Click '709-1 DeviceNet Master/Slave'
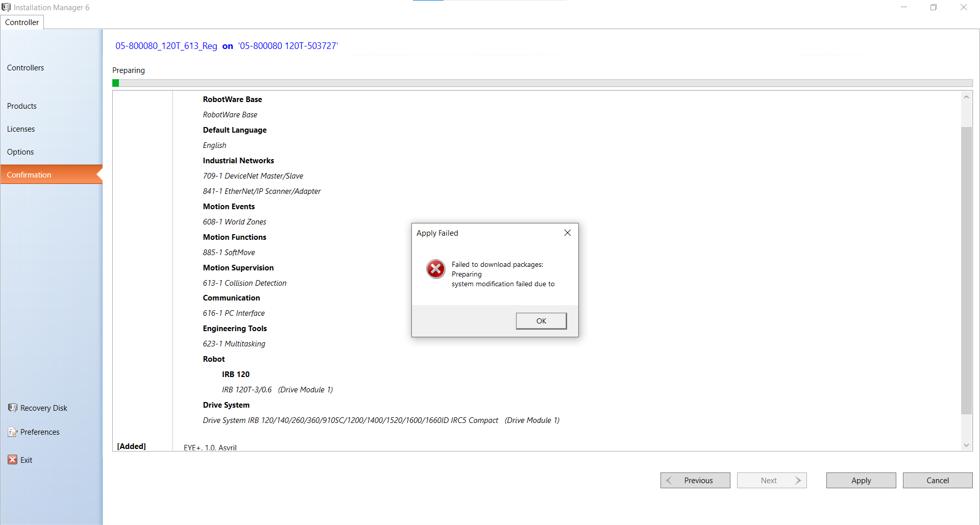This screenshot has width=980, height=525. pos(253,176)
